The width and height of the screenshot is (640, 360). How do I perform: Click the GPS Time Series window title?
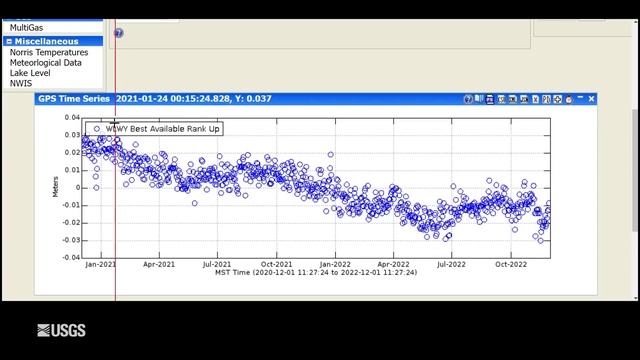tap(74, 99)
